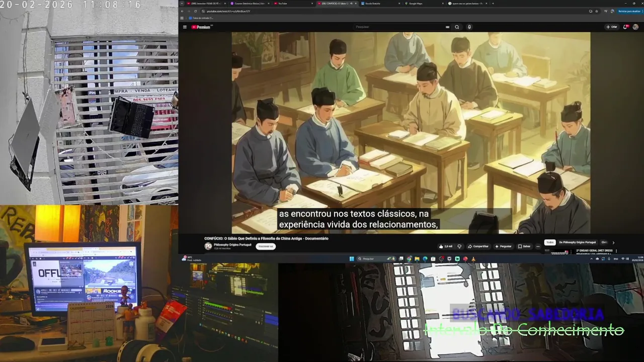Open YouTube notifications bell
Viewport: 644px width, 362px height.
click(626, 27)
